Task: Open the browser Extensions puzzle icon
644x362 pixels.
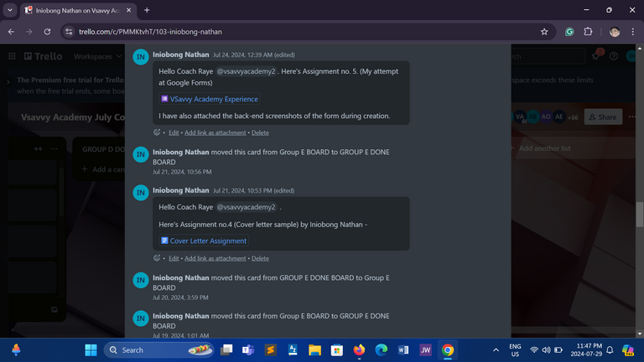Action: click(588, 32)
